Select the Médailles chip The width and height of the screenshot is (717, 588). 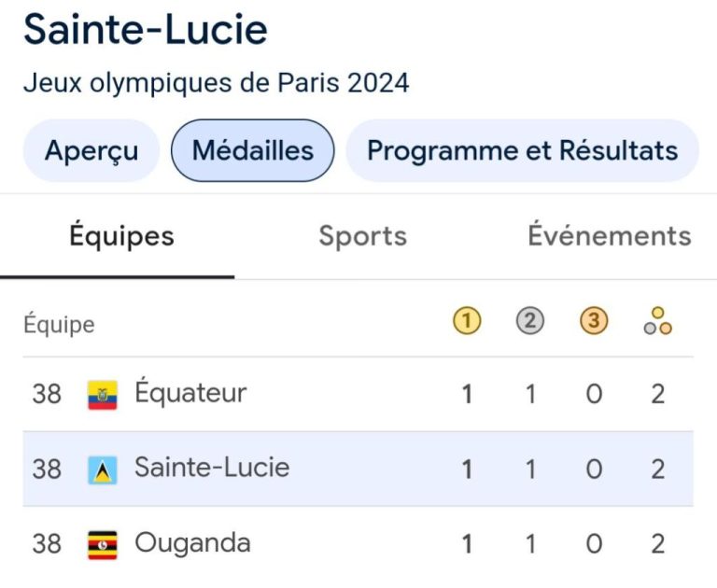click(252, 150)
